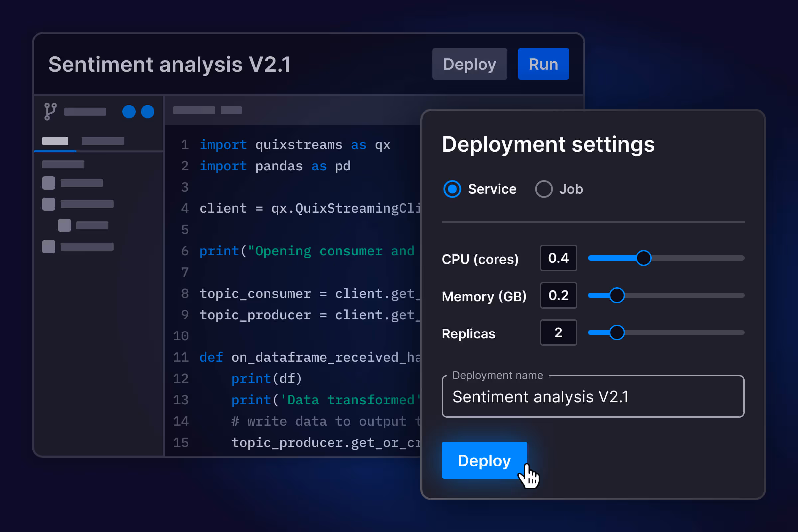Click the CPU cores slider handle
Screen dimensions: 798x532
point(643,258)
